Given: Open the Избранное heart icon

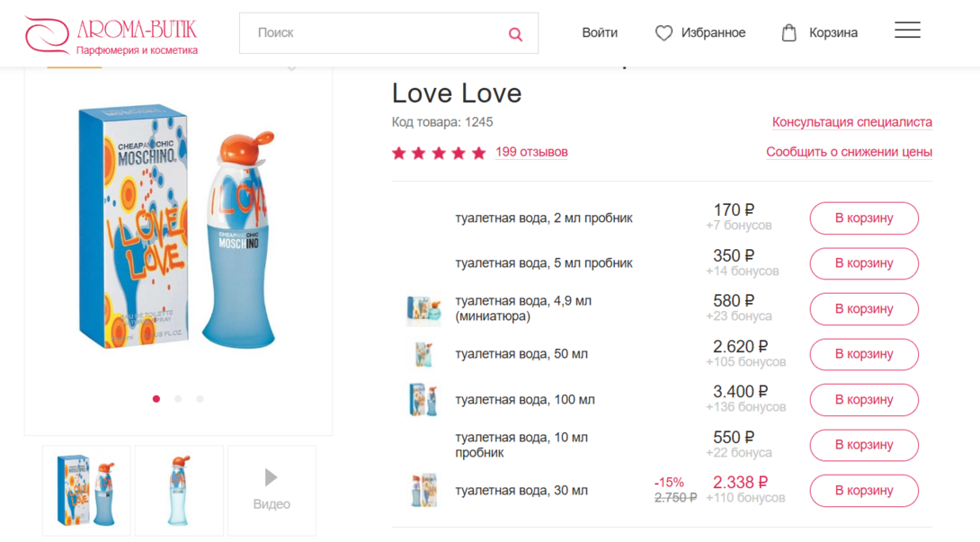Looking at the screenshot, I should pos(664,33).
